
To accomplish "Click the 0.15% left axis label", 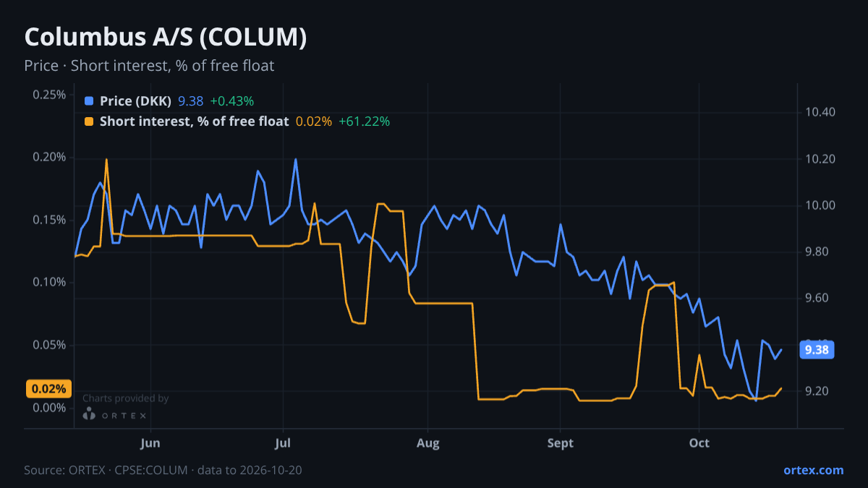I will [x=49, y=220].
